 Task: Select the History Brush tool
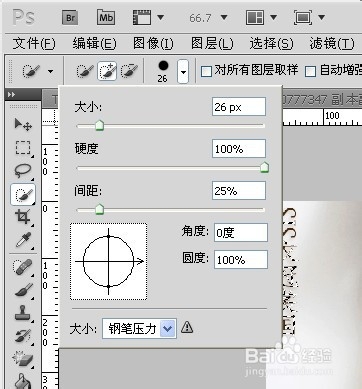[23, 336]
